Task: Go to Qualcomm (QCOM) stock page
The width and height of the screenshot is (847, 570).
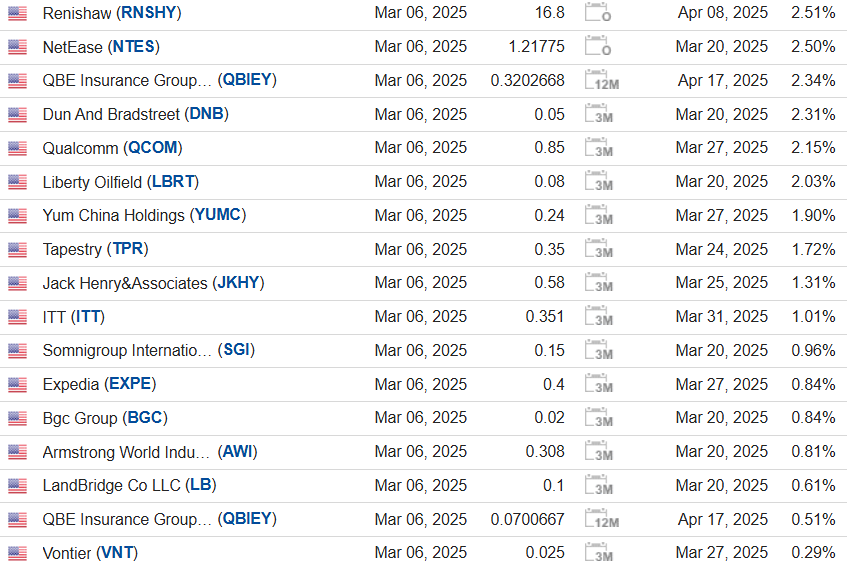Action: tap(112, 148)
